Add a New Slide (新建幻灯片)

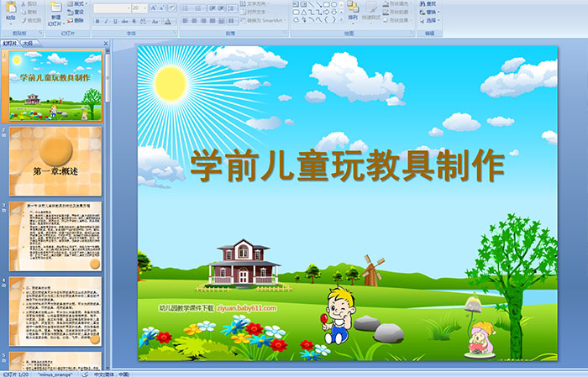(x=56, y=14)
